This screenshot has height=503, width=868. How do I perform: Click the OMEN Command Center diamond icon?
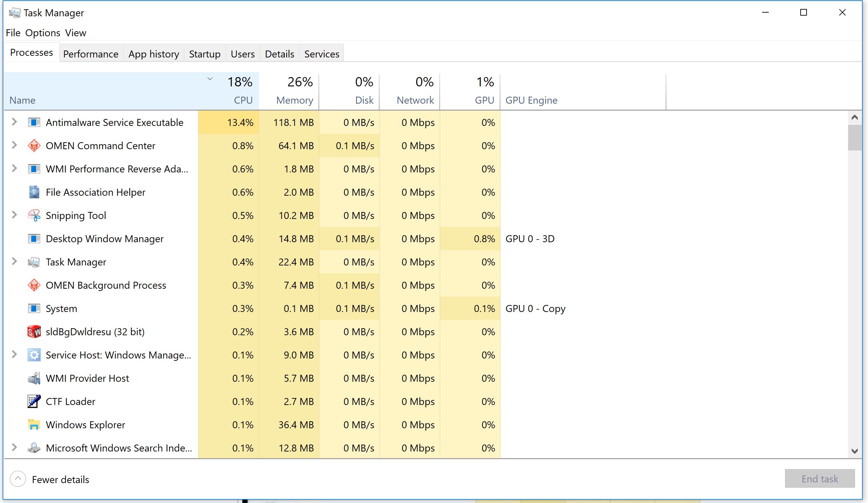[x=34, y=146]
